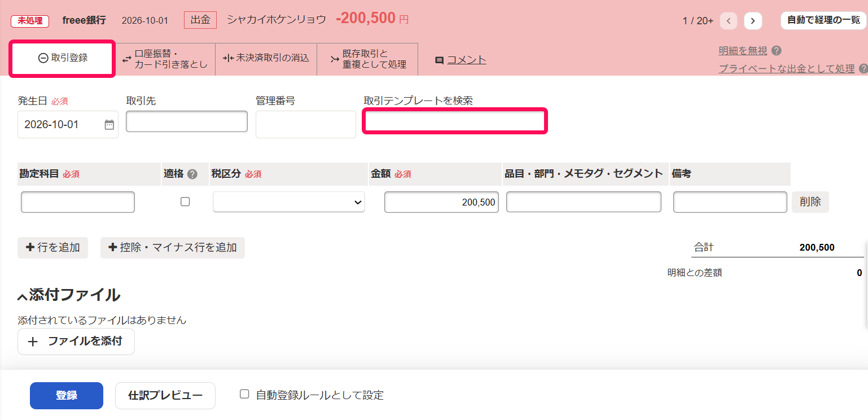Click the 合計 label

(704, 247)
